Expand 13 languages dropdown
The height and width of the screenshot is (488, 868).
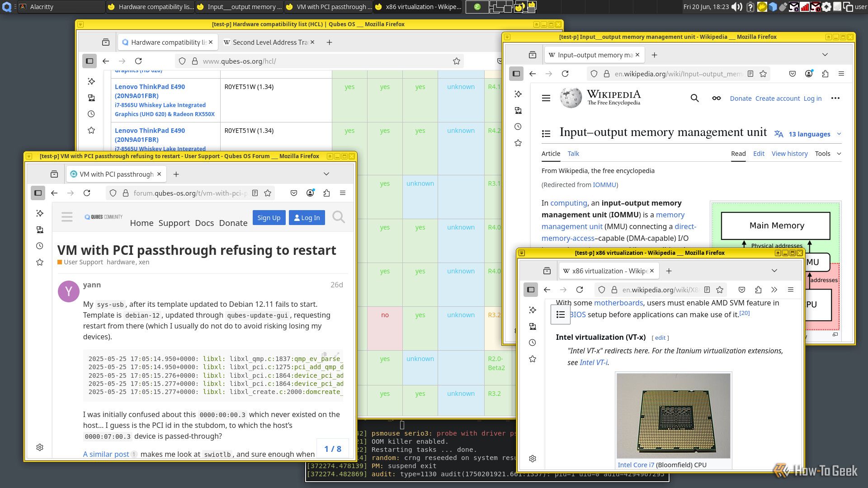(809, 134)
